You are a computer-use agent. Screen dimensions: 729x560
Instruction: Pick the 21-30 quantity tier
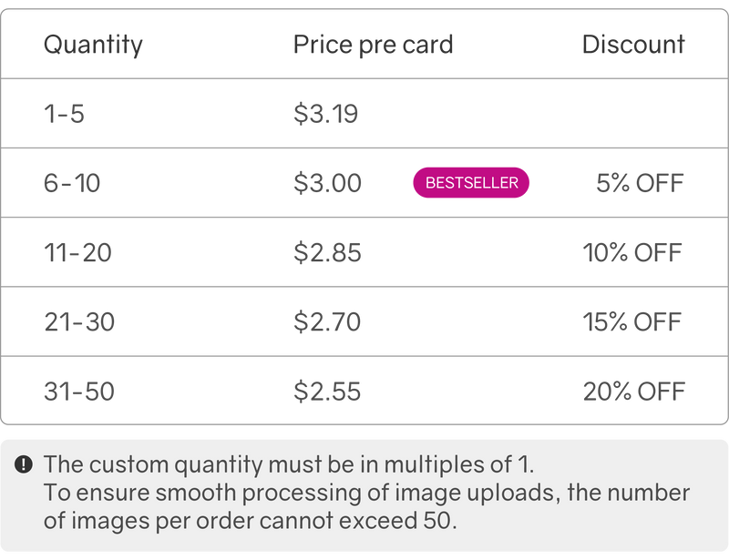79,321
